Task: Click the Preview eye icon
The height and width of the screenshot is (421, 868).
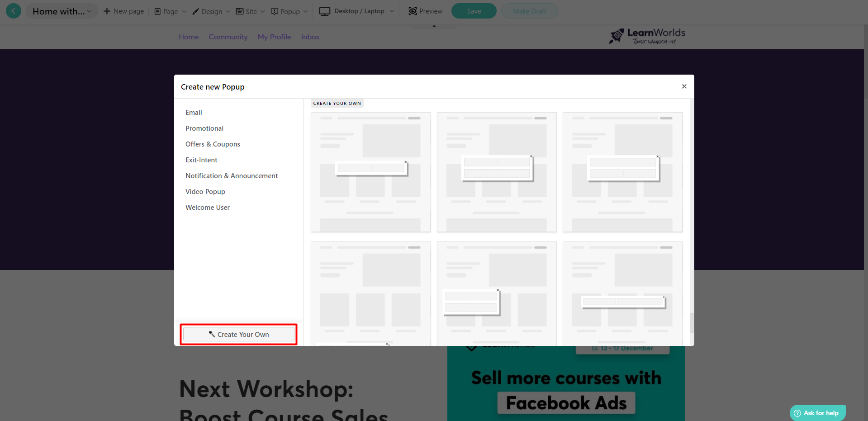Action: (412, 11)
